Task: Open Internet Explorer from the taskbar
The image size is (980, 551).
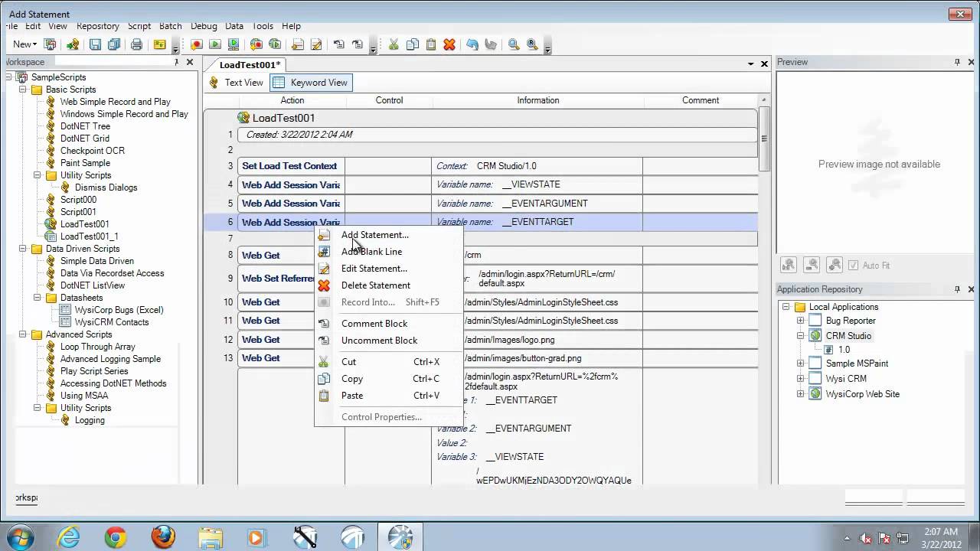Action: [x=68, y=537]
